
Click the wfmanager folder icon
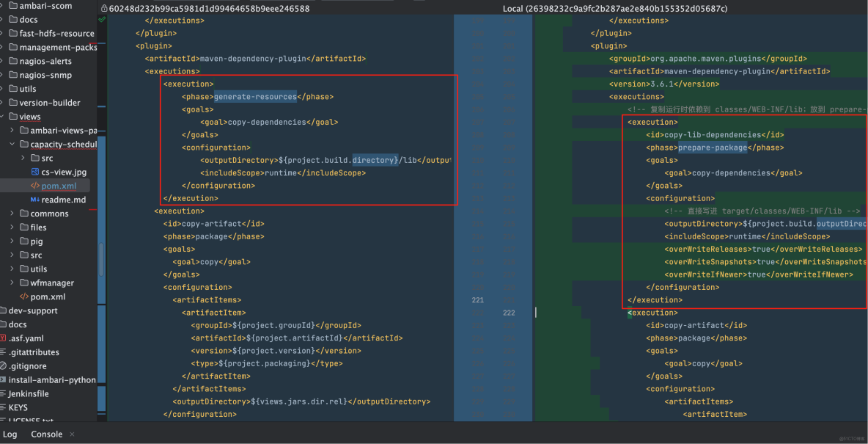pos(23,283)
